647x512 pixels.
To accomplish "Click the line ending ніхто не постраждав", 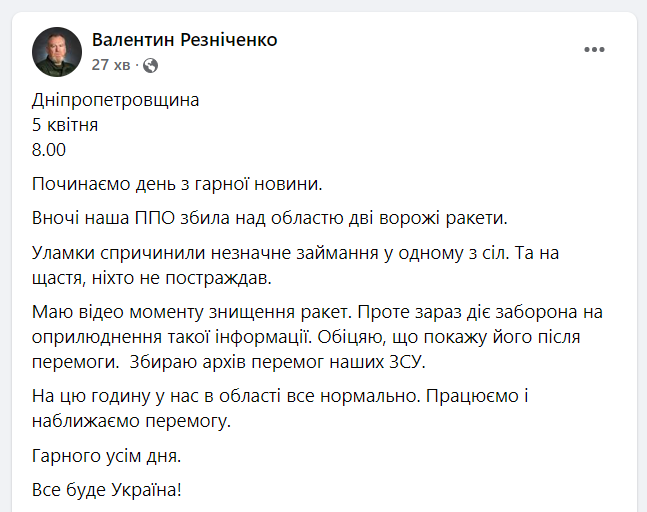I will pyautogui.click(x=152, y=278).
